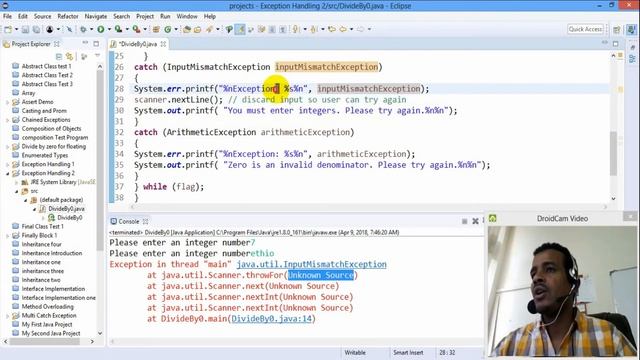The image size is (640, 360).
Task: Click the New file toolbar icon
Action: click(x=8, y=29)
